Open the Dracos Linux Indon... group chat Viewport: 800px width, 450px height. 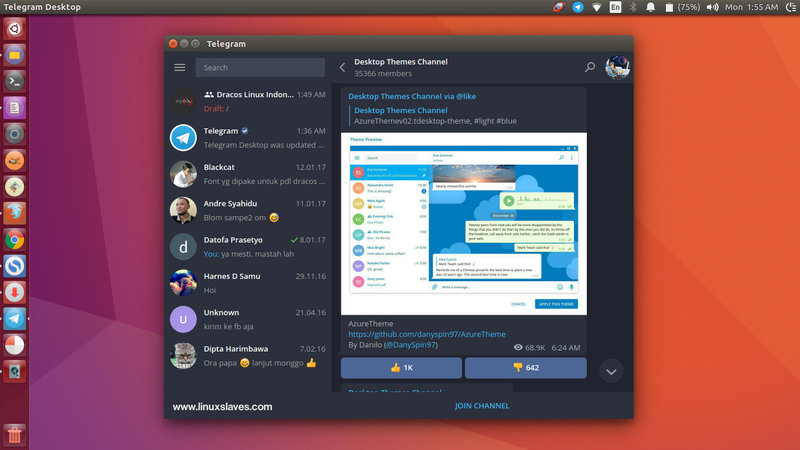[x=247, y=101]
